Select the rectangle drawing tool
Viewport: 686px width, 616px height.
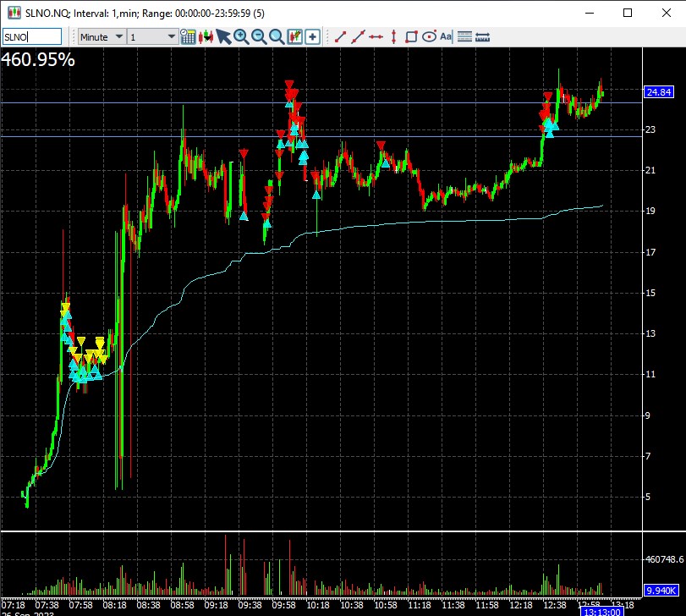[x=411, y=36]
